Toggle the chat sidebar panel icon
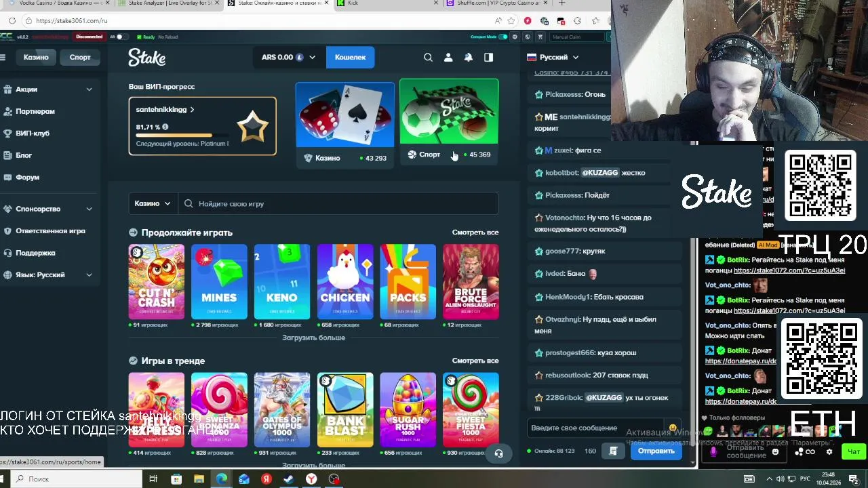Viewport: 868px width, 488px height. tap(488, 58)
